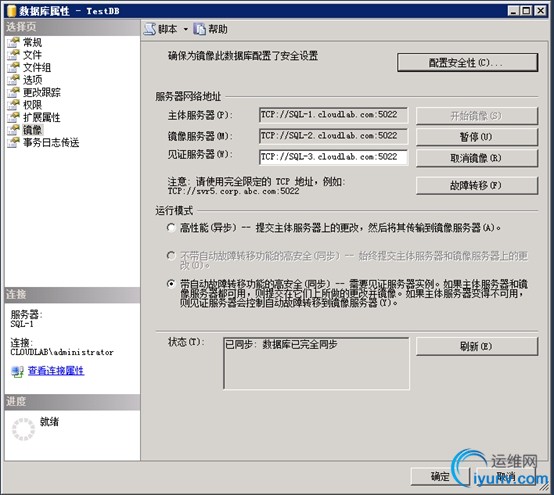This screenshot has width=554, height=495.
Task: Maximize the 数据库属性 window
Action: point(526,11)
